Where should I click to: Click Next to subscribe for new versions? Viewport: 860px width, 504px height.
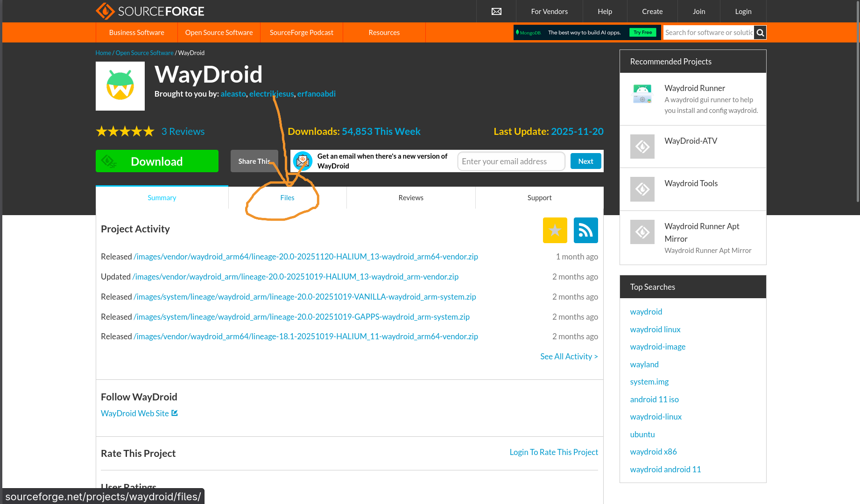[x=585, y=161]
